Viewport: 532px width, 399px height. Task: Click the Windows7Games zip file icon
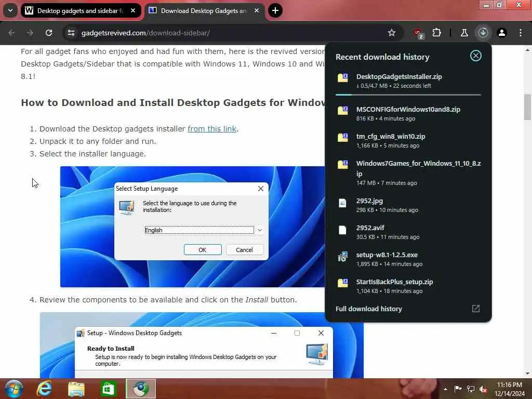[x=343, y=165]
